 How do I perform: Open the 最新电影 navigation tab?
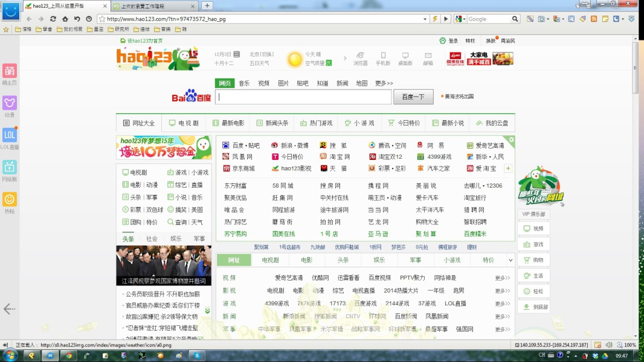click(x=228, y=123)
